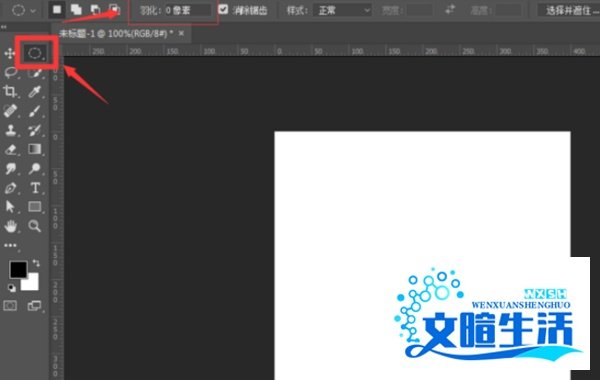
Task: Select the Quick Selection tool
Action: 35,73
